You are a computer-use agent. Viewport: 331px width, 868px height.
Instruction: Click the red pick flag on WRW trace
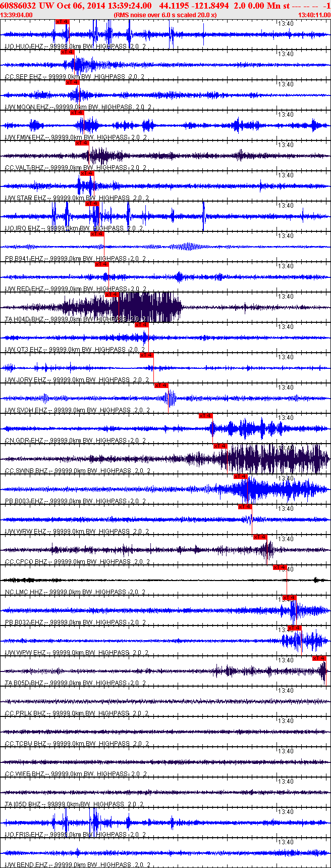(x=245, y=507)
